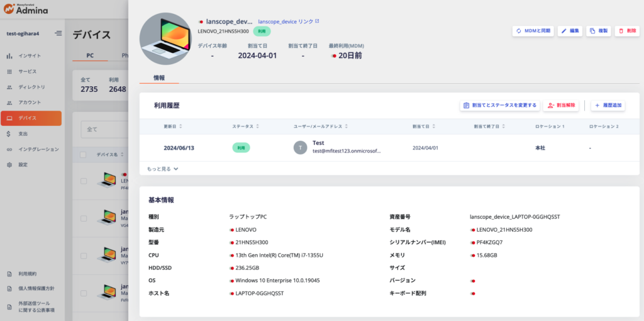The height and width of the screenshot is (321, 644).
Task: Sort by ユーザー/メールアドレス column
Action: click(x=320, y=127)
